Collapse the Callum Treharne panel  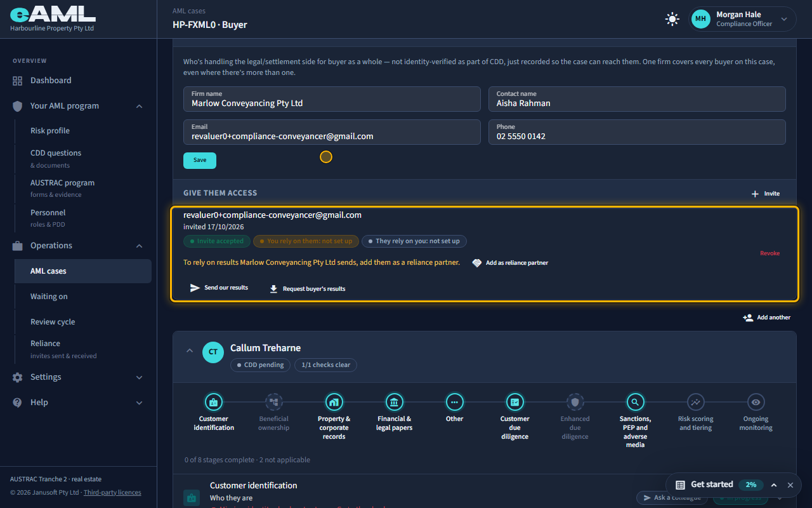[189, 351]
